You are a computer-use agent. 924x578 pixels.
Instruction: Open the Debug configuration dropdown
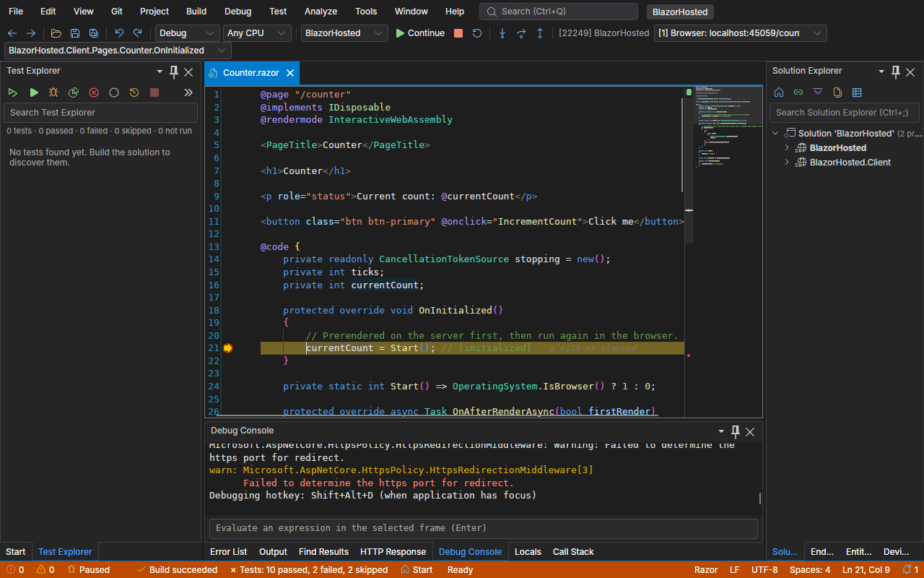(188, 33)
